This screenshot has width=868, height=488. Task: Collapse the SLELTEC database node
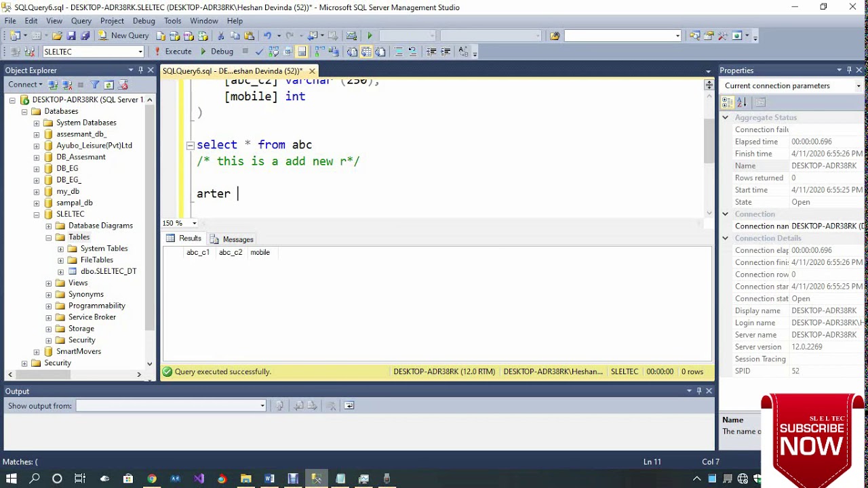[37, 214]
